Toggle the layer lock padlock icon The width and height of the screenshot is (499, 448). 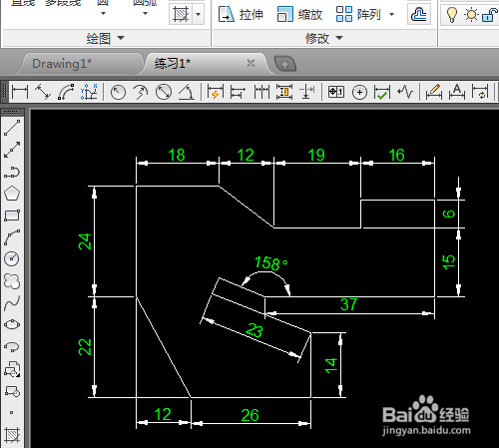click(x=490, y=15)
